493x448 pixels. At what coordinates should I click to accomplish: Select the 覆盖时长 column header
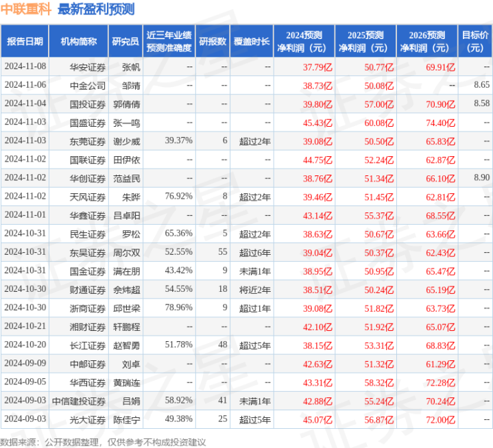point(252,42)
